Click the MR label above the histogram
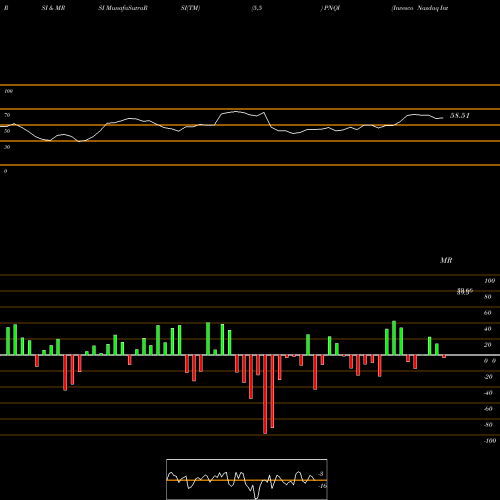The image size is (500, 500). (x=446, y=260)
